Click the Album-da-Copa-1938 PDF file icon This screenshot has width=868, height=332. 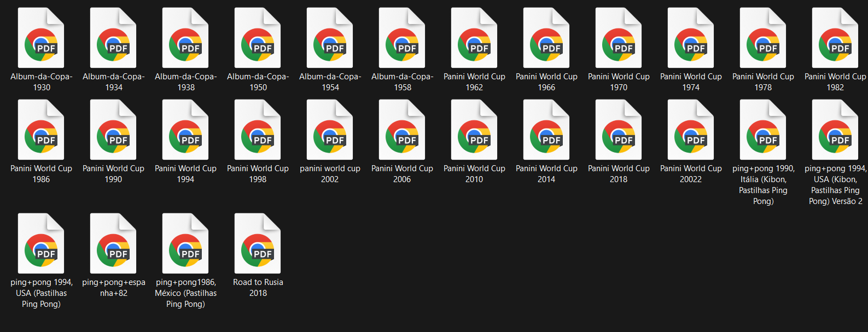185,38
